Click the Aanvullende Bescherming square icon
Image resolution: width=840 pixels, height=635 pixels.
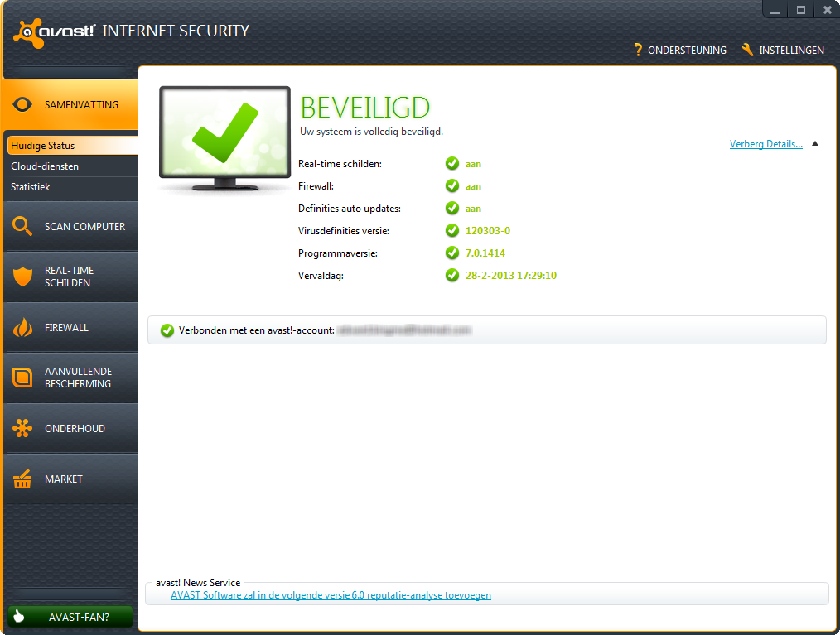tap(22, 378)
